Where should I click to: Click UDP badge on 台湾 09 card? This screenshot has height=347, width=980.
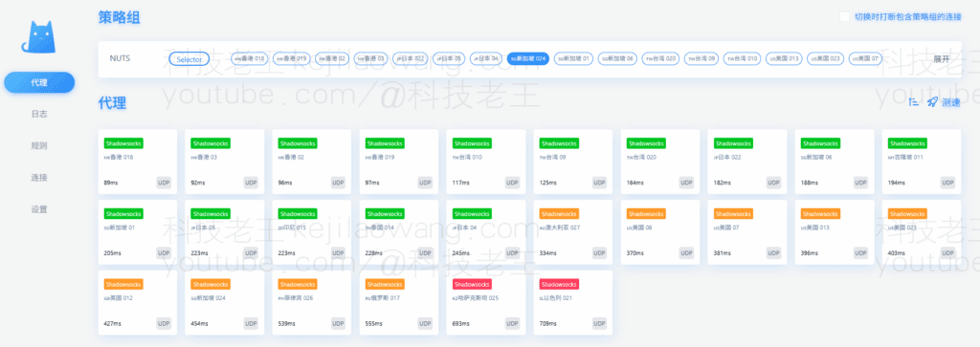[599, 183]
